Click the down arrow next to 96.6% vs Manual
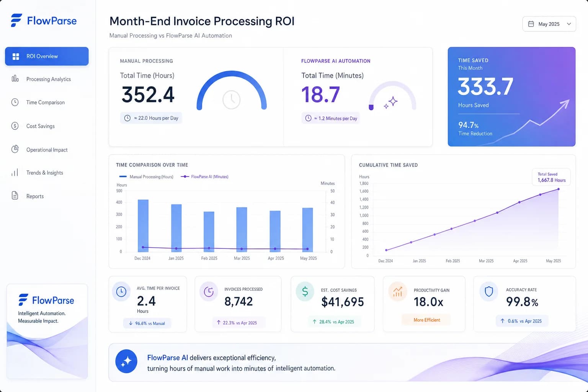The image size is (588, 392). 131,323
